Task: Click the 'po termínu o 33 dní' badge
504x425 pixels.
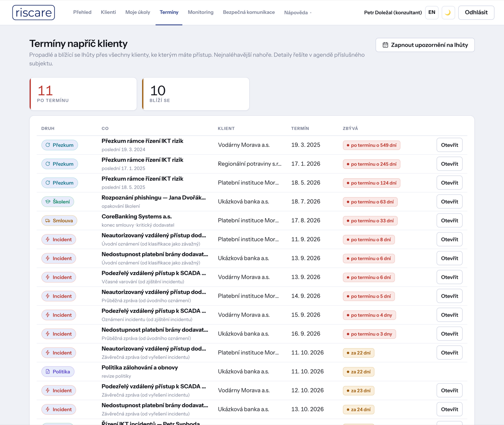Action: pos(370,221)
